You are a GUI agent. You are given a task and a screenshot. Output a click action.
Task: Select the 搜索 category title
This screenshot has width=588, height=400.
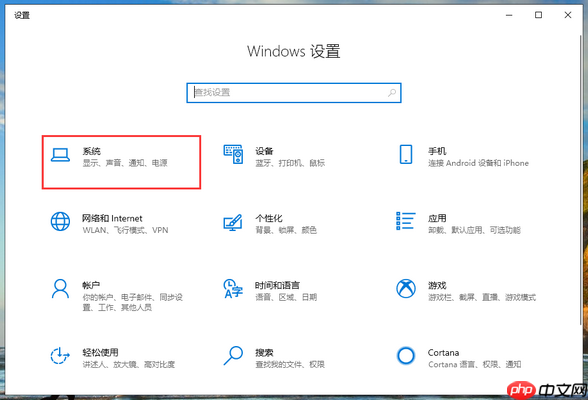coord(264,352)
